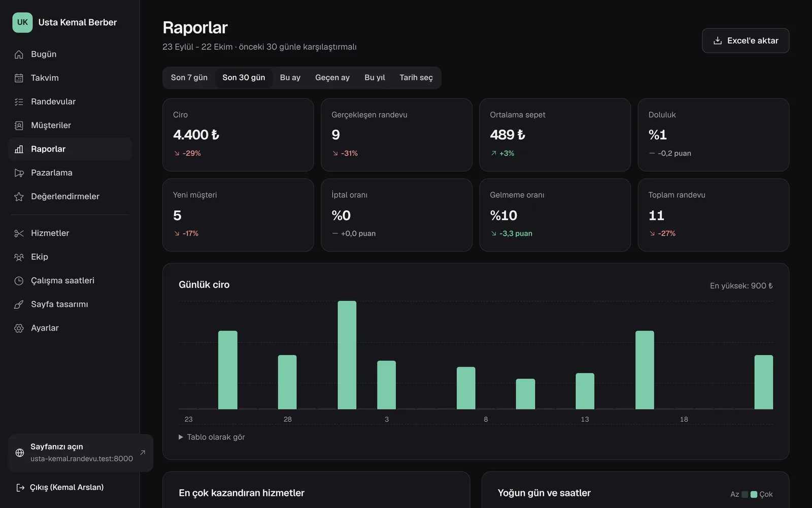Open the Bugün home icon
812x508 pixels.
19,54
